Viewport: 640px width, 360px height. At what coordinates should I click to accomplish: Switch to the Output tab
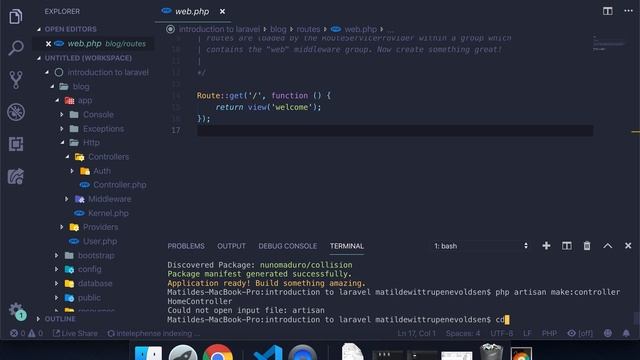(231, 246)
